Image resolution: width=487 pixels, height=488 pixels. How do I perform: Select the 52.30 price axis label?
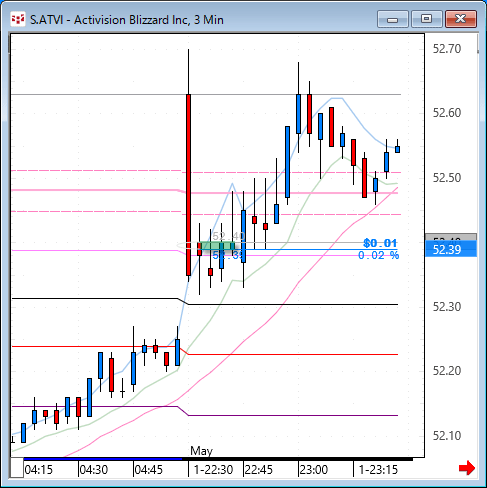[447, 307]
